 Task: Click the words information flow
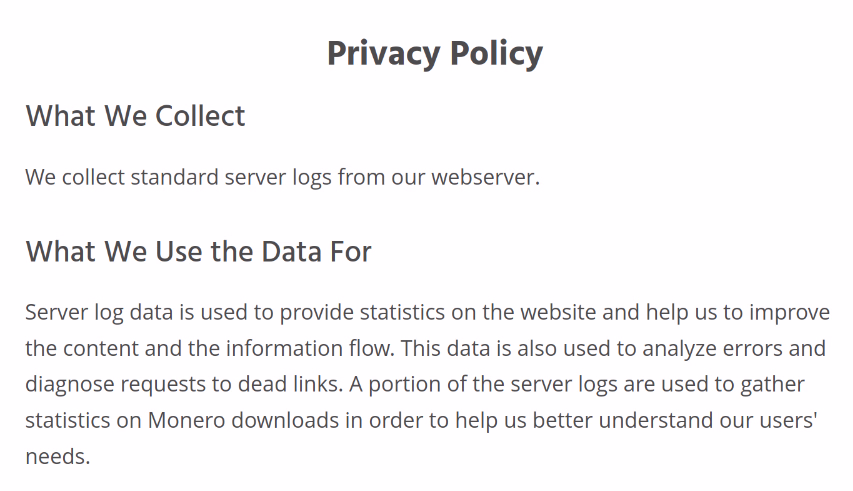pyautogui.click(x=310, y=349)
